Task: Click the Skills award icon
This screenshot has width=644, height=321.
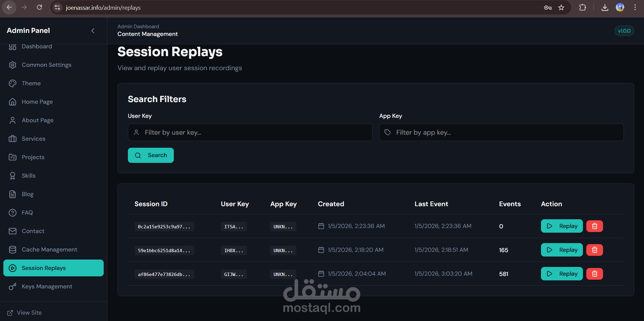Action: 12,176
